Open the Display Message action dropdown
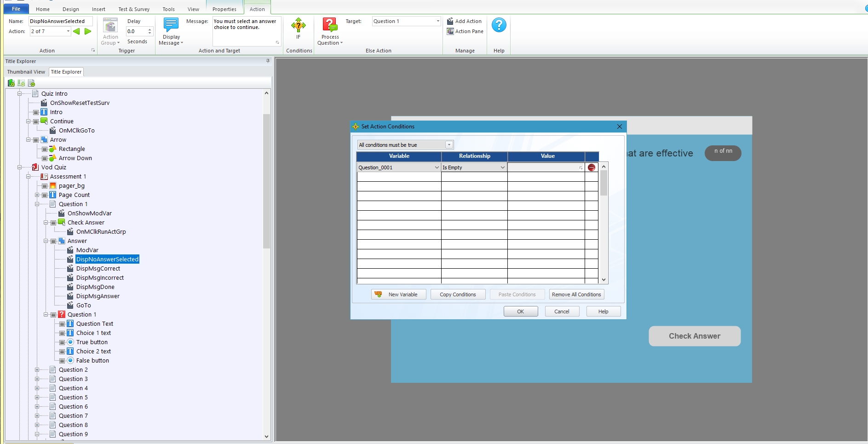 (x=171, y=32)
